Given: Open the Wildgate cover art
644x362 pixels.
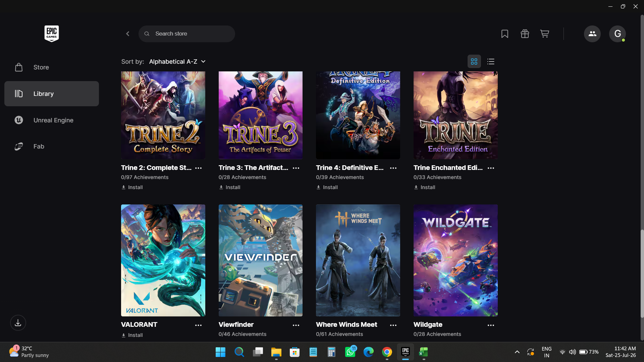Looking at the screenshot, I should pos(455,260).
